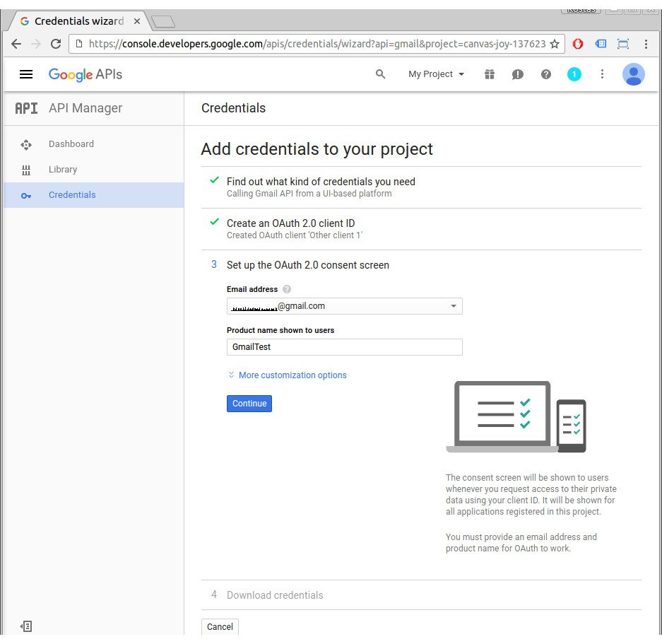Open the notifications badge showing 1
The height and width of the screenshot is (644, 662).
(x=574, y=74)
